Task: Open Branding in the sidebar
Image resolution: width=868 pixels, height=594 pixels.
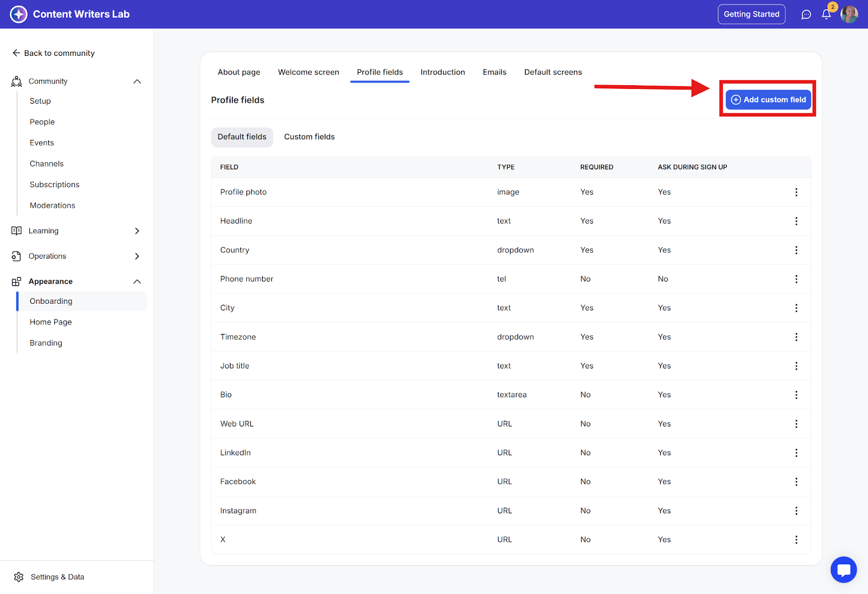Action: point(46,343)
